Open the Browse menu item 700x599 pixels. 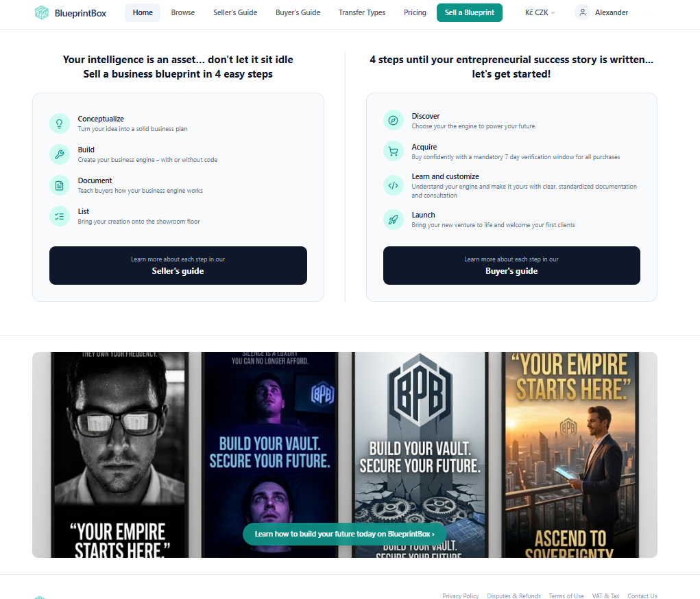[183, 12]
